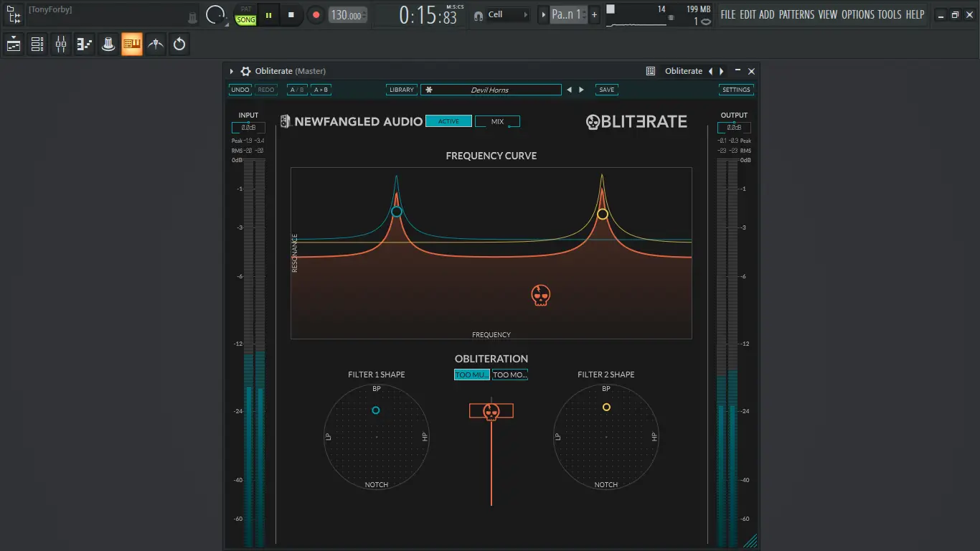This screenshot has height=551, width=980.
Task: Enable the second TOO MO... obliteration mode
Action: [510, 375]
